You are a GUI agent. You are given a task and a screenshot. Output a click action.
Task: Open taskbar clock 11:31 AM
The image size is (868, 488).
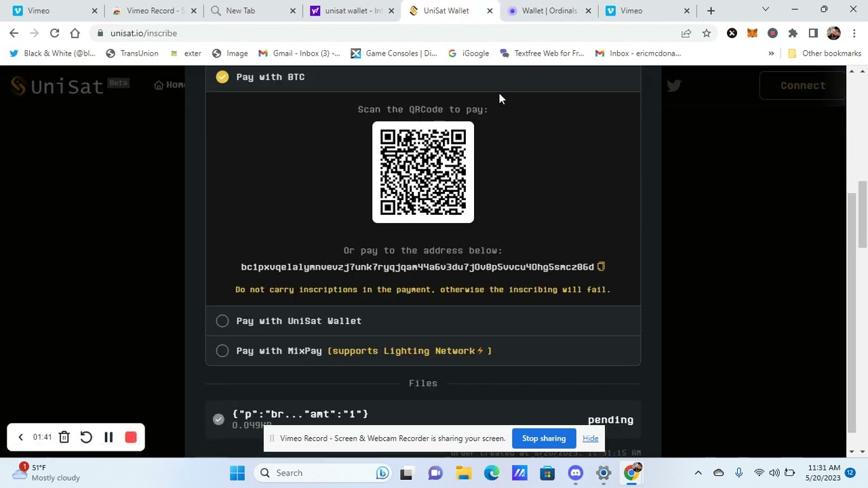823,472
